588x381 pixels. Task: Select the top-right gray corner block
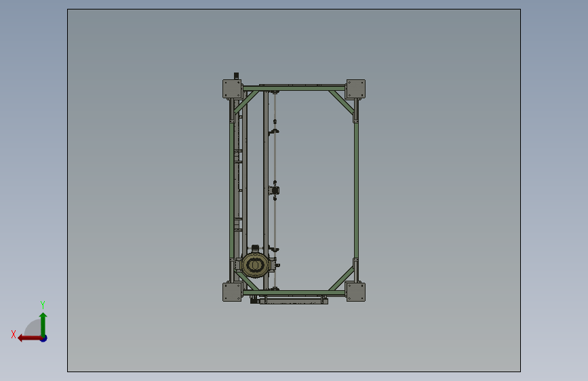coord(355,89)
